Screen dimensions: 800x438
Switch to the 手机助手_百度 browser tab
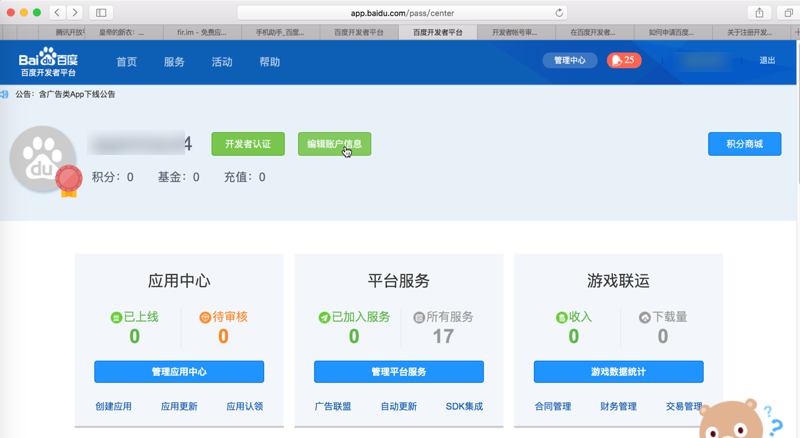[280, 32]
